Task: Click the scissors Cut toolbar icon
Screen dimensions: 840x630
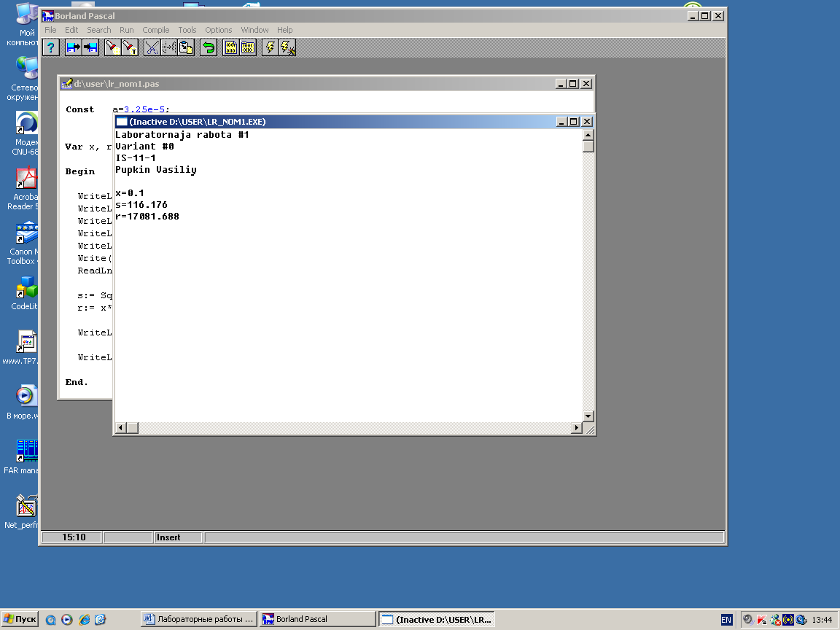Action: [152, 47]
